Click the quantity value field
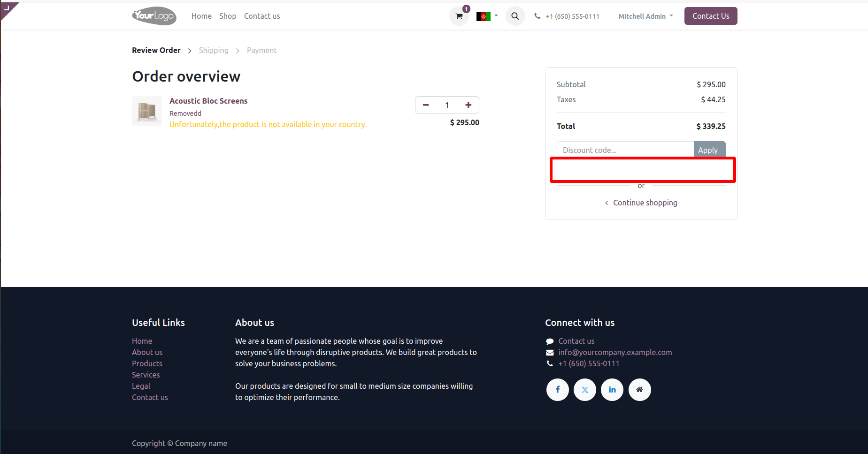The width and height of the screenshot is (868, 454). click(447, 105)
